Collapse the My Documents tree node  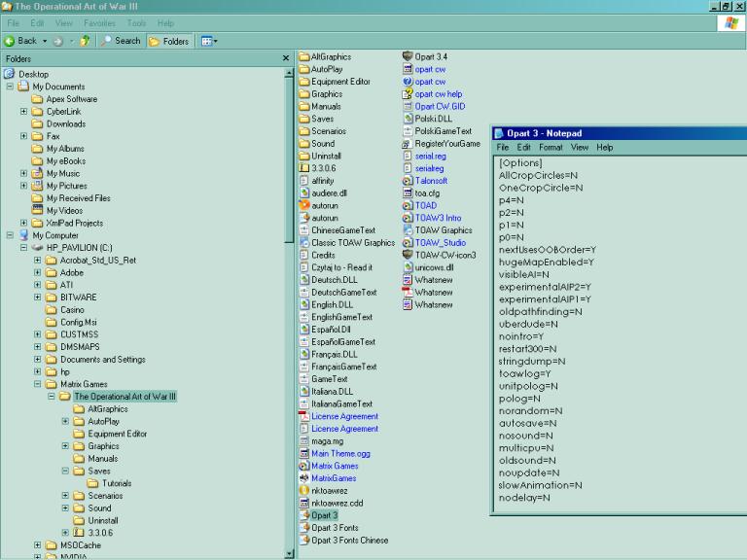(10, 87)
